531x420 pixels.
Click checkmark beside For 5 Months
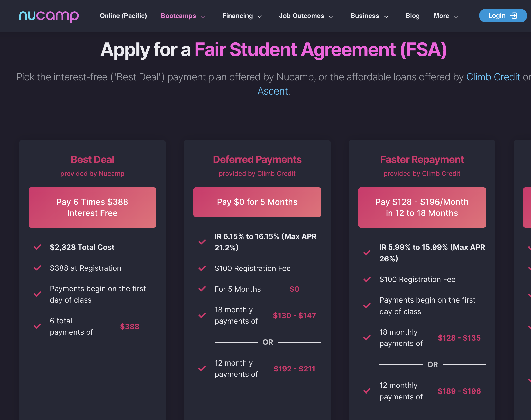pyautogui.click(x=202, y=289)
